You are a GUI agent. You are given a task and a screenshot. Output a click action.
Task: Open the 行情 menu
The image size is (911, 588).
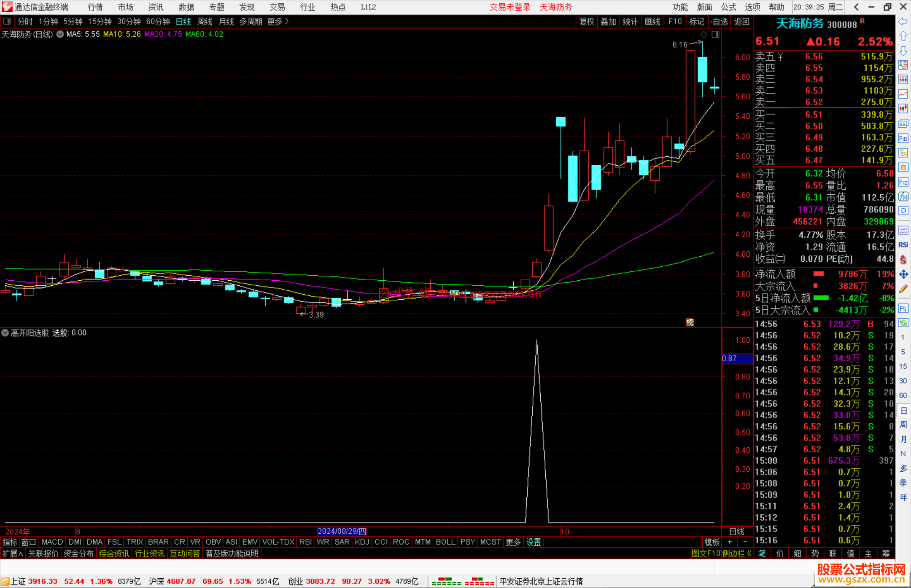click(x=95, y=7)
